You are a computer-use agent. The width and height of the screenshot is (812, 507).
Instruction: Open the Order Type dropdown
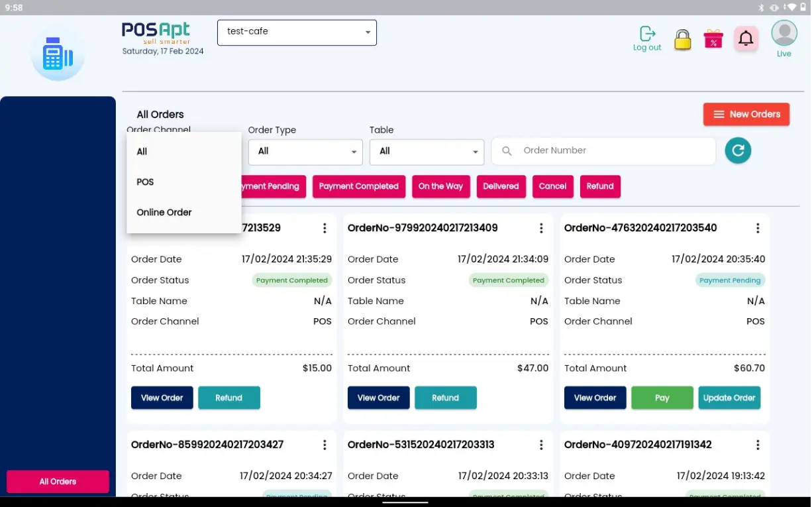point(305,152)
